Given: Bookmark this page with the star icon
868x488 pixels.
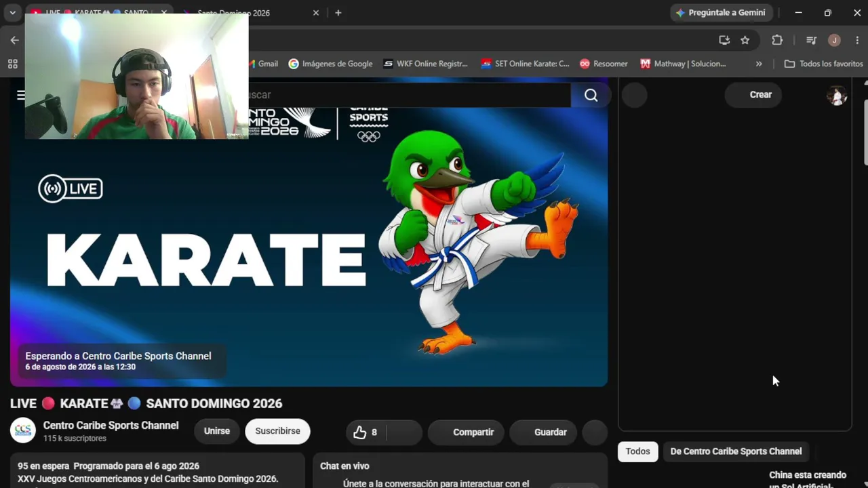Looking at the screenshot, I should [x=745, y=40].
